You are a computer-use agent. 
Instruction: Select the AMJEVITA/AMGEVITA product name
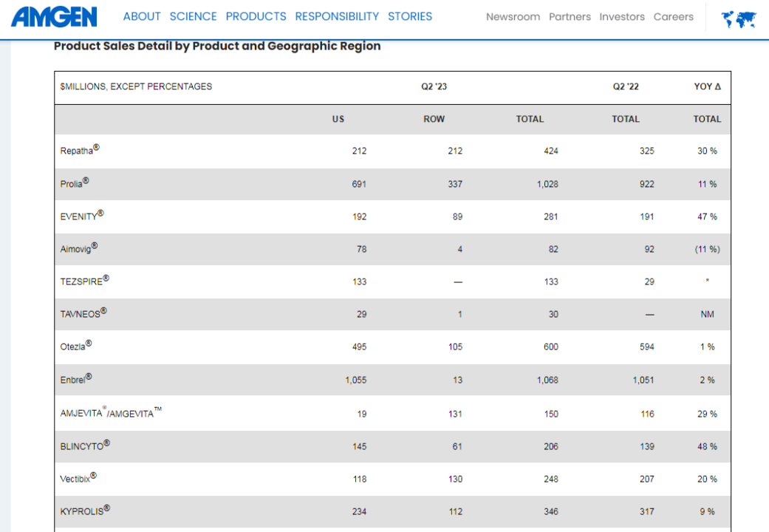point(110,414)
